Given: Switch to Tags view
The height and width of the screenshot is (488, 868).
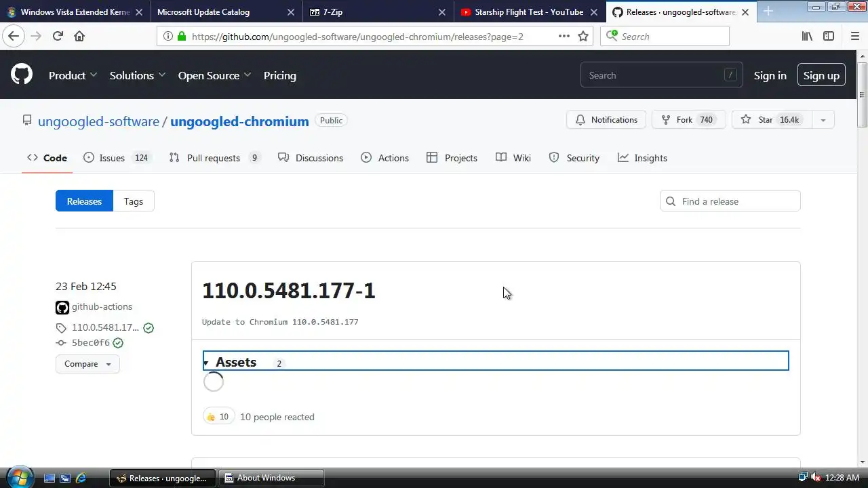Looking at the screenshot, I should pos(134,201).
